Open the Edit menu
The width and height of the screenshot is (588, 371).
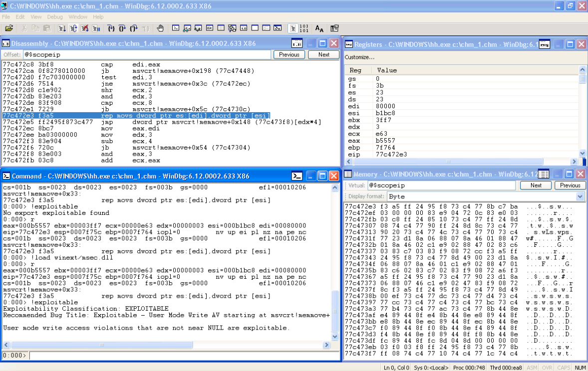[x=20, y=17]
